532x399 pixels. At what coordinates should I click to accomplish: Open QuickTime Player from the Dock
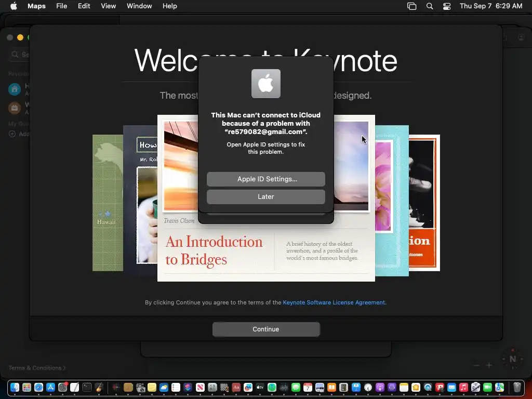[428, 387]
